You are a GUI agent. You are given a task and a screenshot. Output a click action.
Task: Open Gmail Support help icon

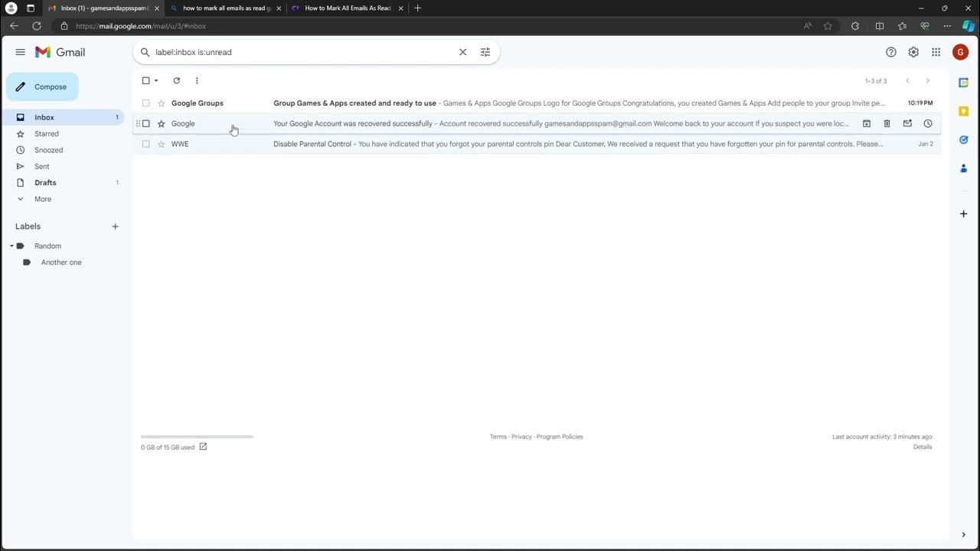pos(891,52)
